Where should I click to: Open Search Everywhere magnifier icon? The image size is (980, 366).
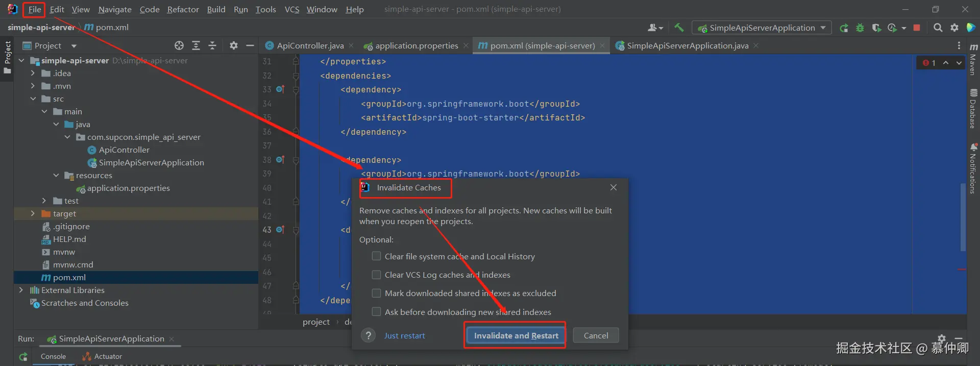click(x=938, y=28)
